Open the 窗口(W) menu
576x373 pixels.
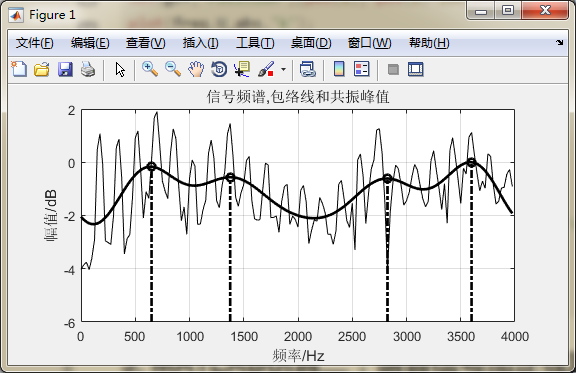click(369, 43)
